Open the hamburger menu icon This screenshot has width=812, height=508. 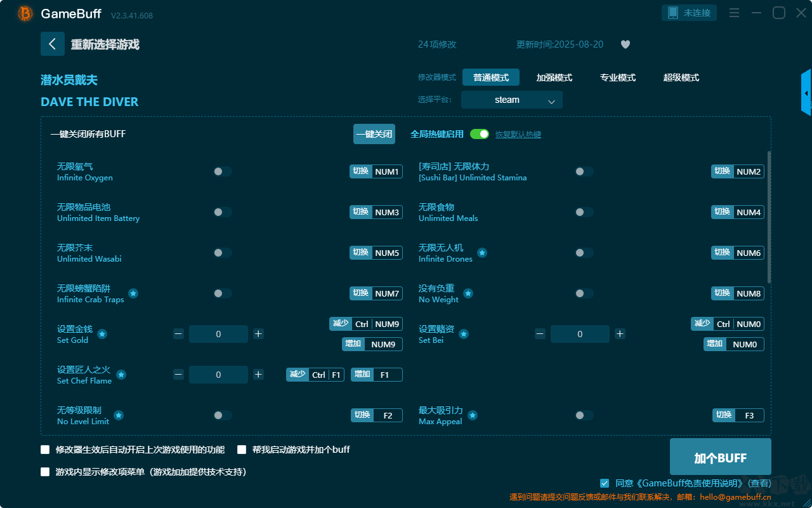pos(734,13)
